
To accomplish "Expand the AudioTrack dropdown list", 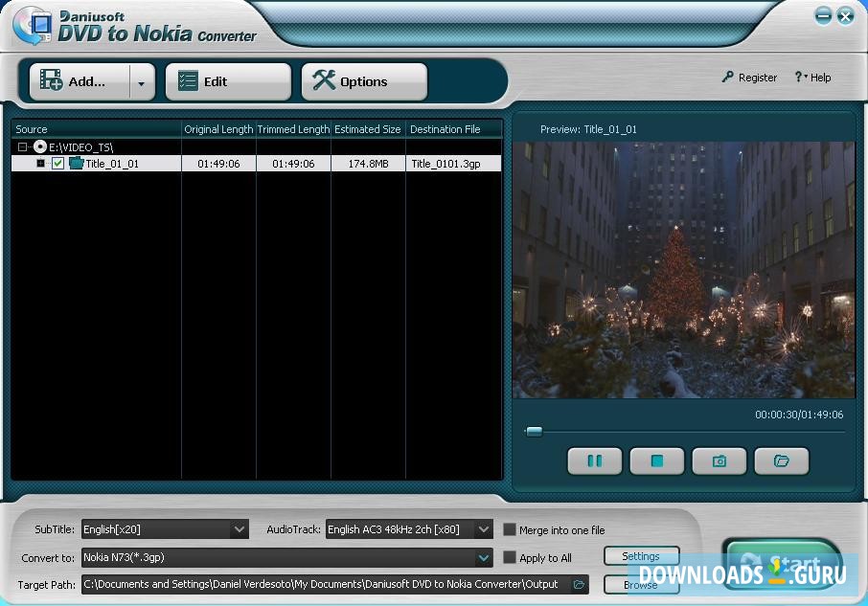I will (483, 528).
